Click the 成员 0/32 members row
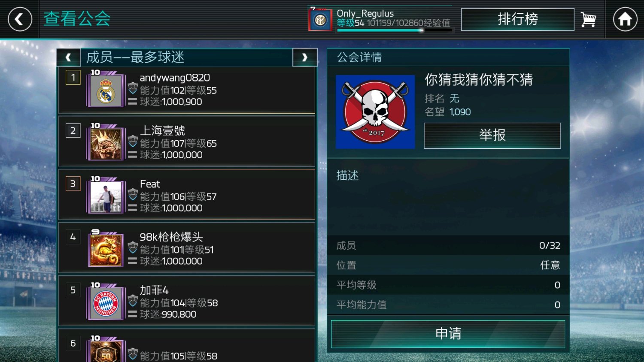 click(448, 245)
